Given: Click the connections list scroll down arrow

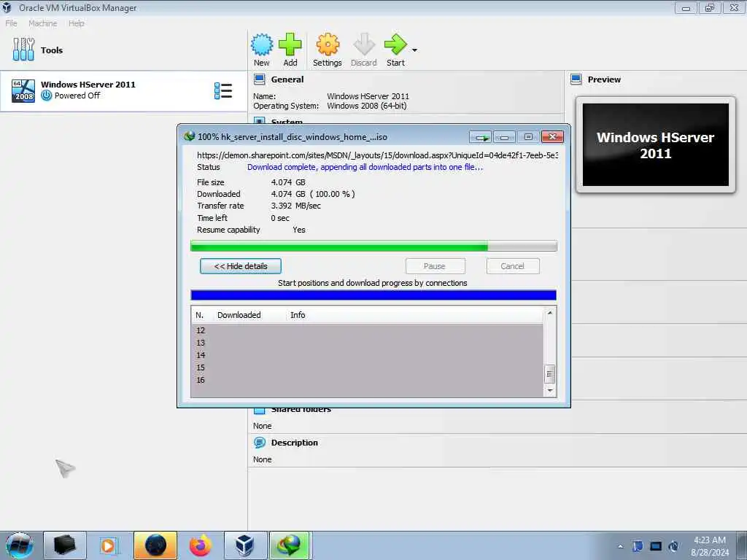Looking at the screenshot, I should (x=550, y=391).
